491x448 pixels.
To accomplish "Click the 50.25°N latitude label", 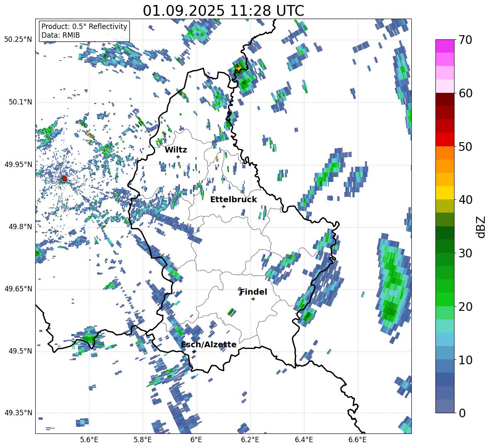I will (x=18, y=40).
